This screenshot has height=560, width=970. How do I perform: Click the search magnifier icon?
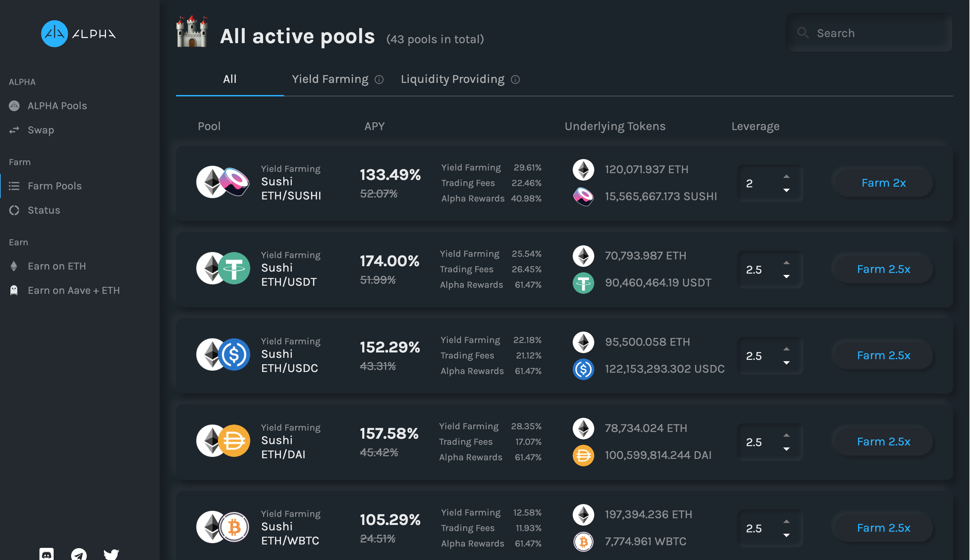tap(803, 33)
